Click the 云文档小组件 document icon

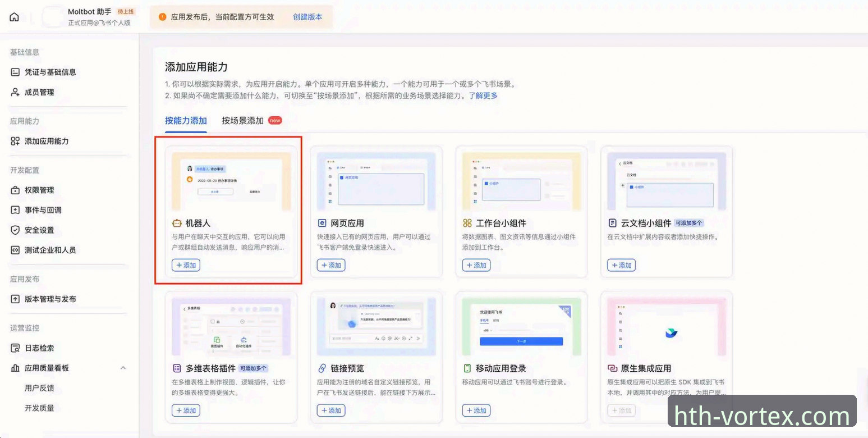(612, 223)
